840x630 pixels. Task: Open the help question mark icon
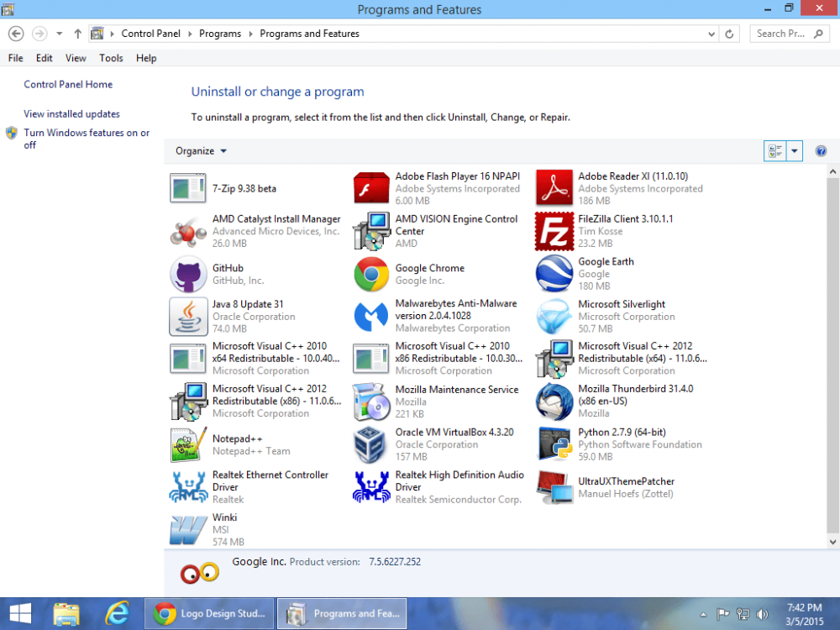tap(820, 151)
